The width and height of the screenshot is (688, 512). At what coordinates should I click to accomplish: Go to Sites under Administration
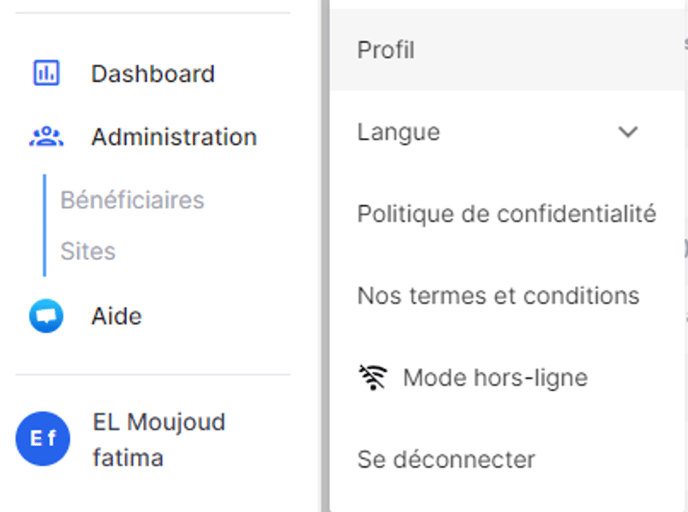click(88, 251)
